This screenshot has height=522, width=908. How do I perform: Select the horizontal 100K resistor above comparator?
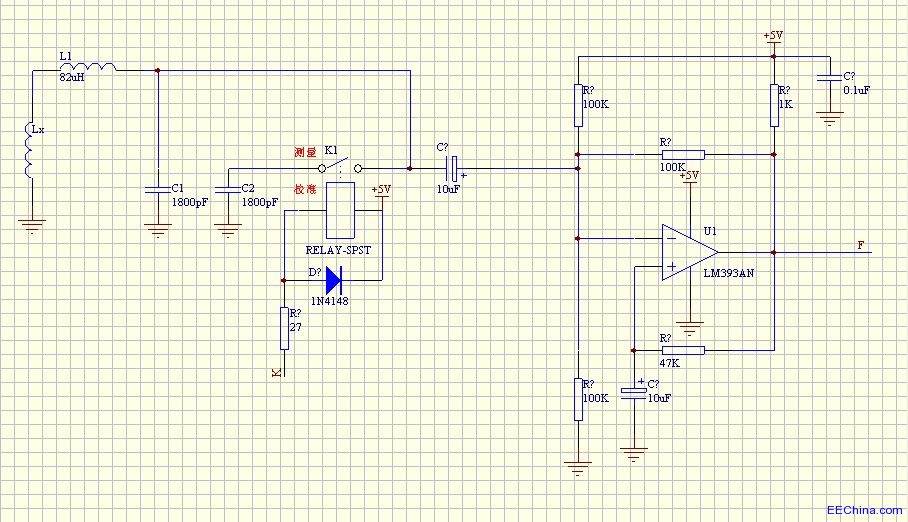tap(683, 155)
